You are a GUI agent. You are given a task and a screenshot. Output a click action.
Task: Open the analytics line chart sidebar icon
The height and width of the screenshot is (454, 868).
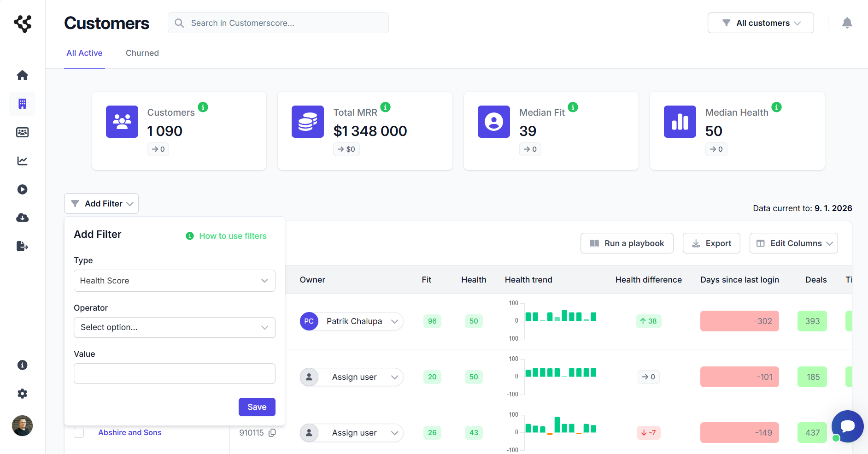(x=22, y=161)
